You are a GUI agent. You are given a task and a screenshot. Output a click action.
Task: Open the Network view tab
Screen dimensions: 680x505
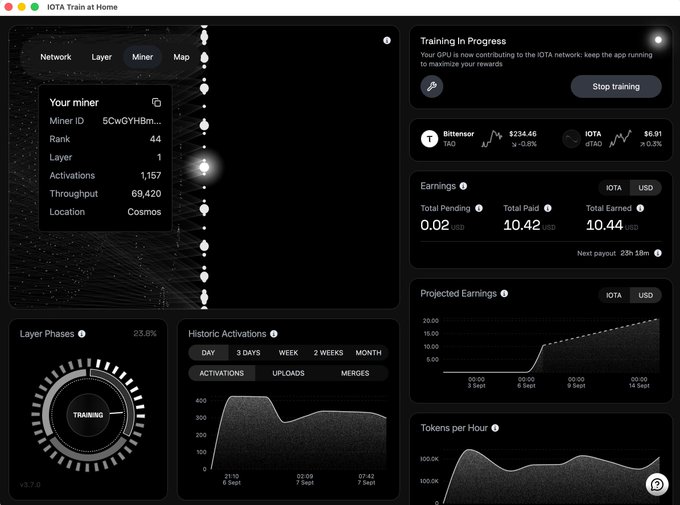pos(56,57)
